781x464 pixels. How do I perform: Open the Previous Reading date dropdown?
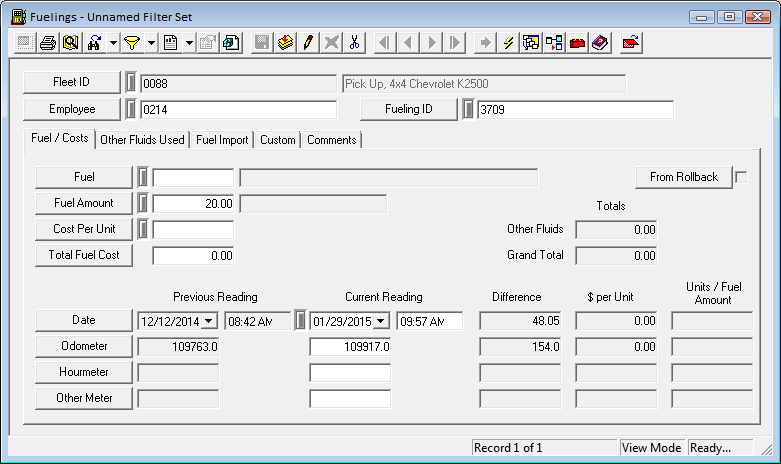209,321
